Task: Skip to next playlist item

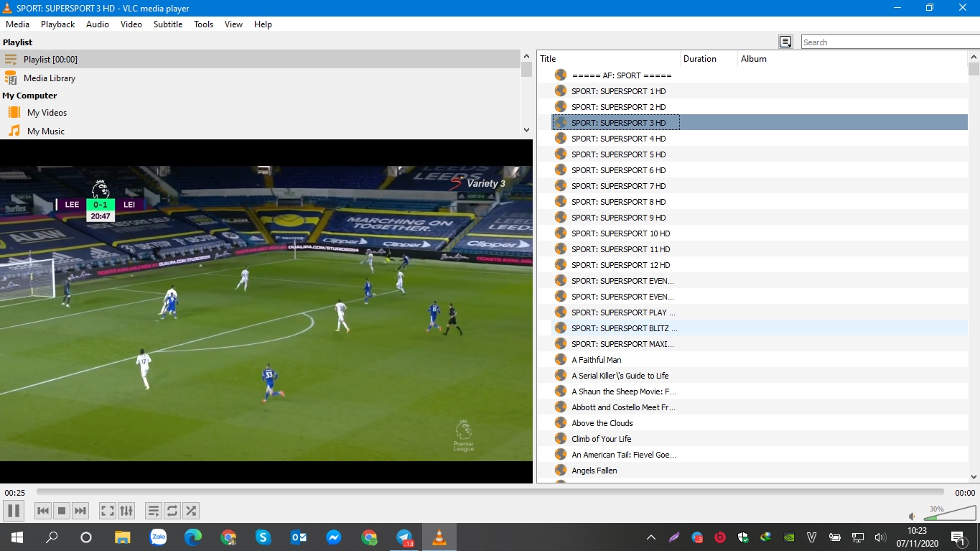Action: coord(80,511)
